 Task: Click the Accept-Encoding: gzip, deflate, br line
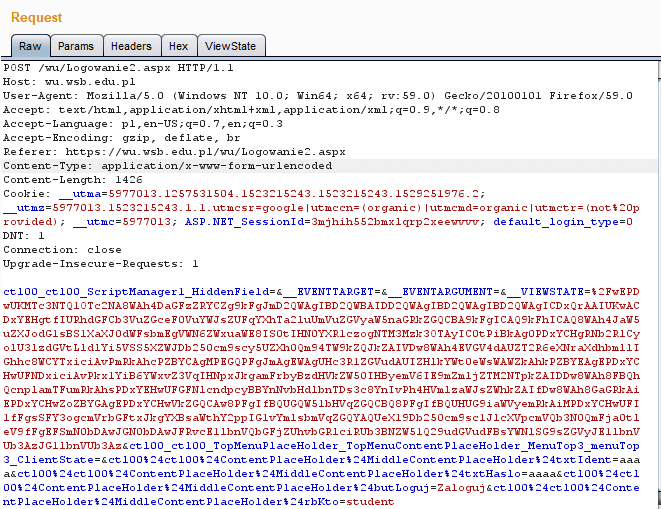click(121, 137)
